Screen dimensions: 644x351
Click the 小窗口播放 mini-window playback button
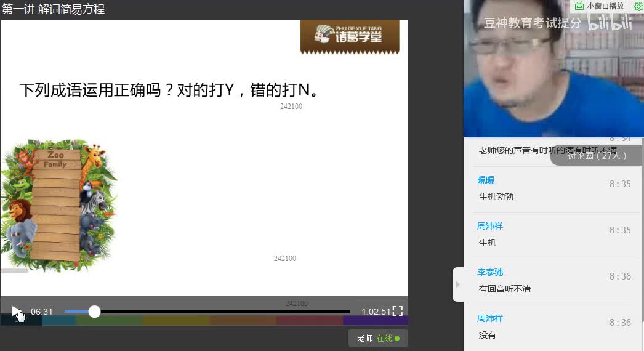click(600, 6)
